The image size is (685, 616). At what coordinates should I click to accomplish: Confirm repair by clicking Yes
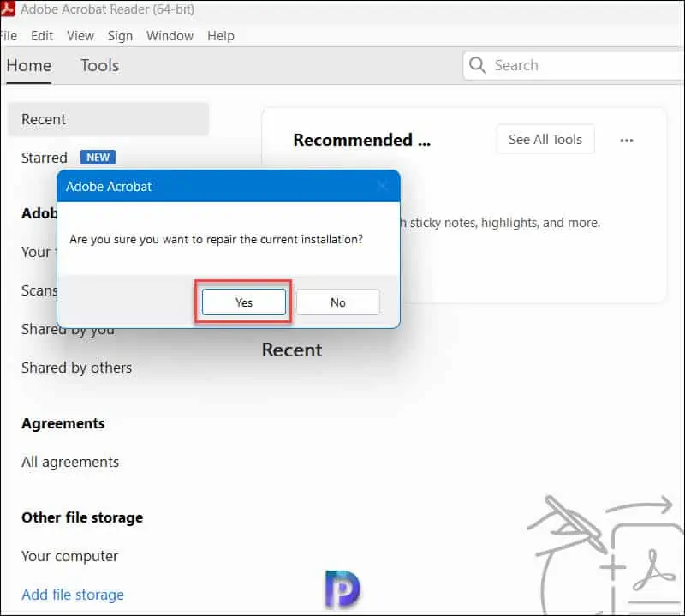coord(244,302)
